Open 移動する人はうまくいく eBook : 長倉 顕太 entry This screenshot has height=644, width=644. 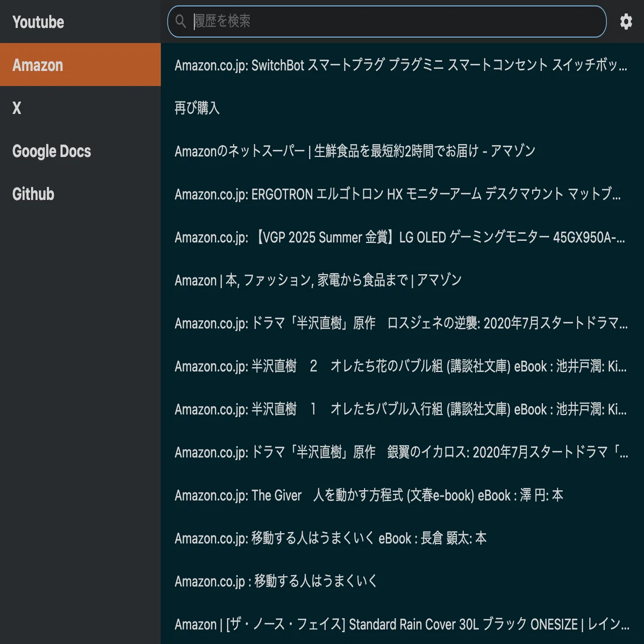[x=402, y=538]
